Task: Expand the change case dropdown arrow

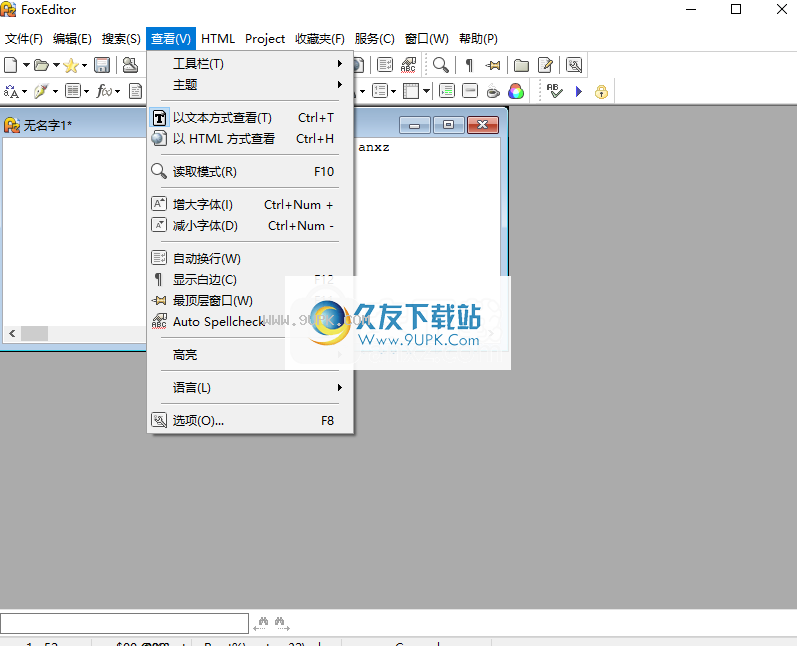Action: [x=24, y=91]
